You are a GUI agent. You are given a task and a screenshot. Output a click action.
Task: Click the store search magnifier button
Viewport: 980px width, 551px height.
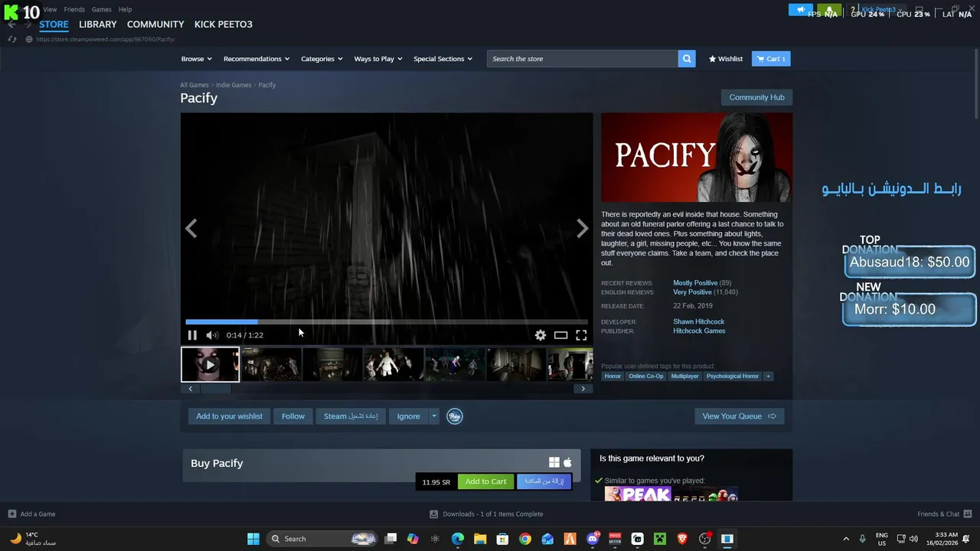687,59
